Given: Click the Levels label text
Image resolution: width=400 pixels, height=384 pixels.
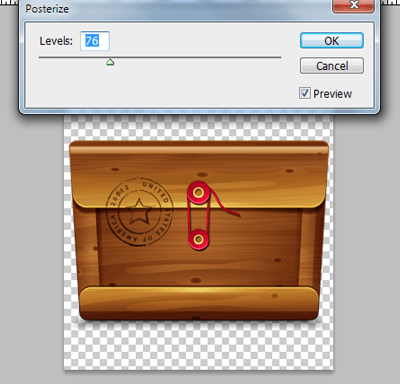Looking at the screenshot, I should [x=56, y=41].
